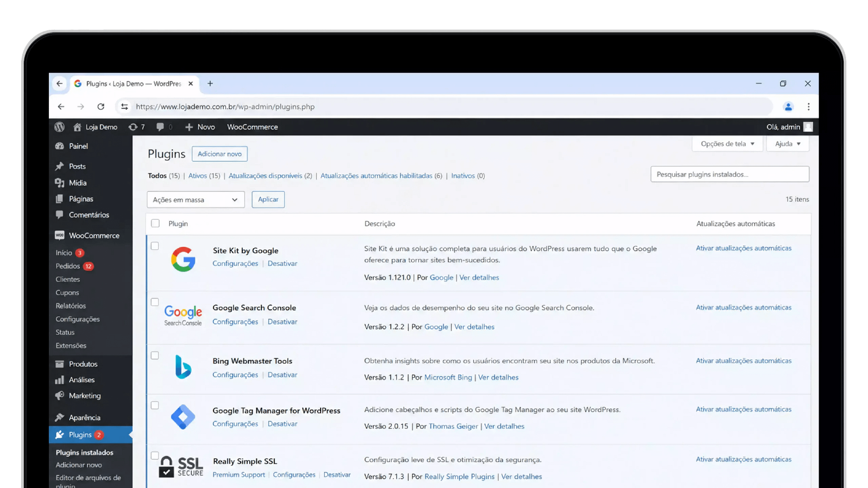Click the Really Simple SSL logo
The image size is (868, 488).
tap(181, 466)
